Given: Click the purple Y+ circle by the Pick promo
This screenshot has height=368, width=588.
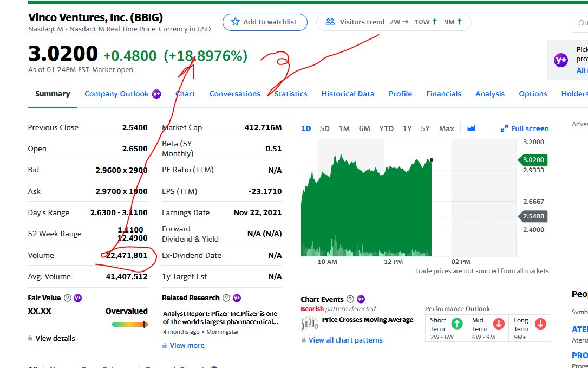Looking at the screenshot, I should tap(560, 60).
